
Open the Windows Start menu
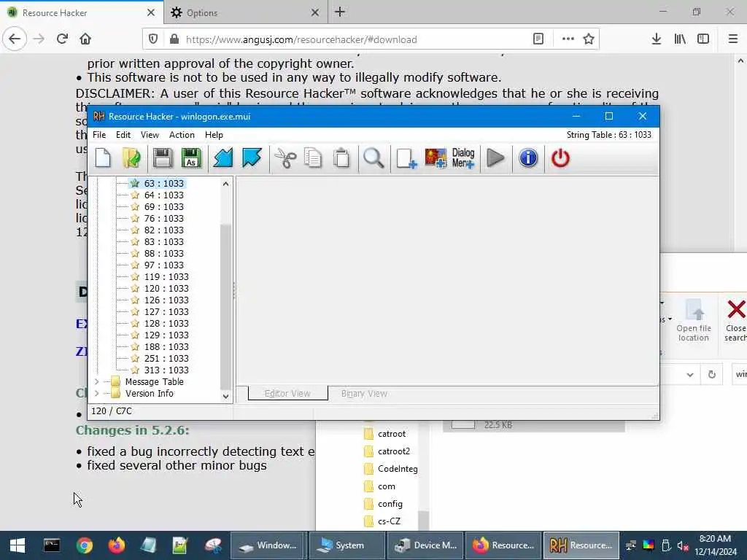pyautogui.click(x=18, y=545)
